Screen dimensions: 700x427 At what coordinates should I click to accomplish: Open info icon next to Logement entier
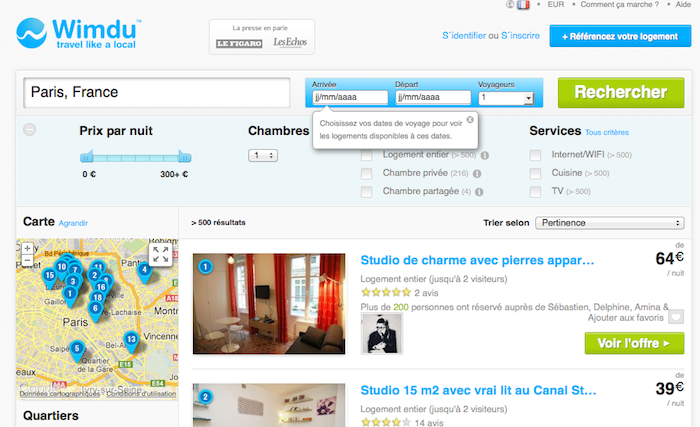485,155
